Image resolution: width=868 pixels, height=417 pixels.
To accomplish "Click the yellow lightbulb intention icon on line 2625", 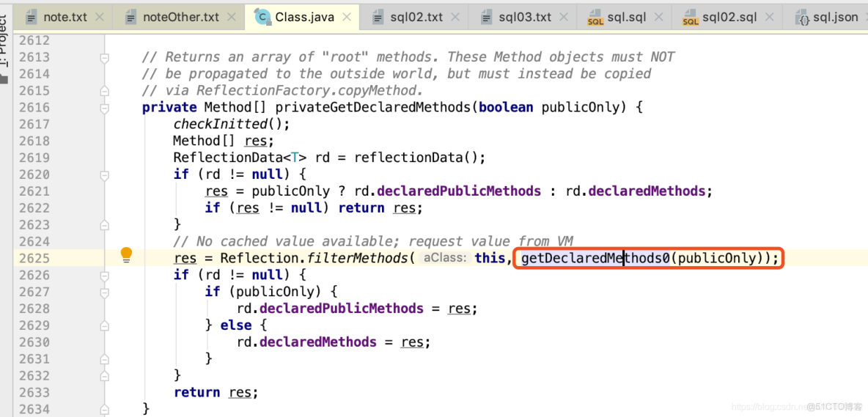I will (127, 255).
